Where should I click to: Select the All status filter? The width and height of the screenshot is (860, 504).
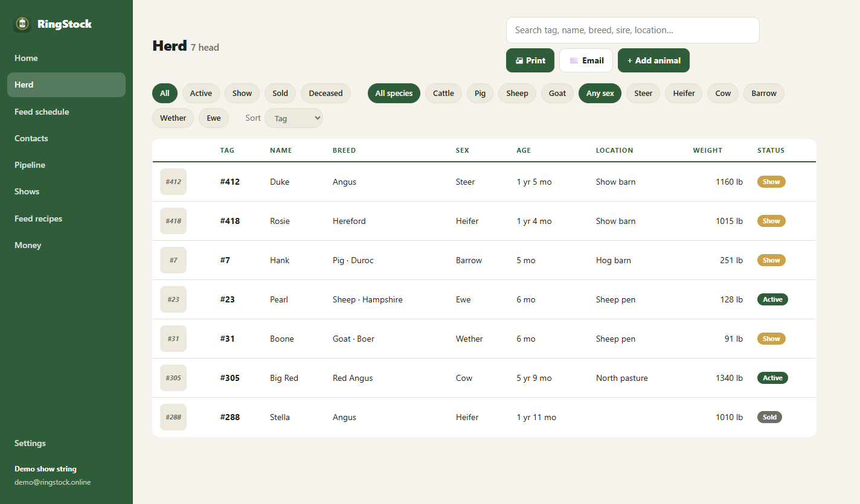point(165,94)
